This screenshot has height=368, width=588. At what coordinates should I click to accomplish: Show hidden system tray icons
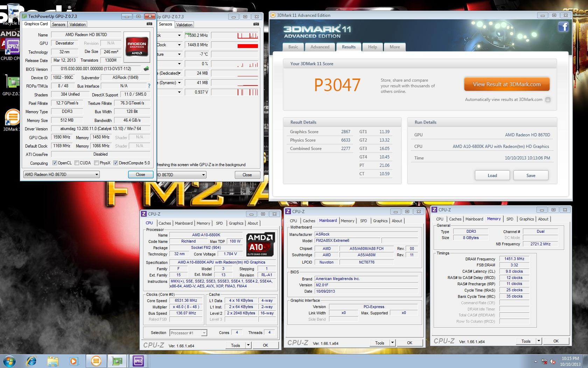click(535, 361)
